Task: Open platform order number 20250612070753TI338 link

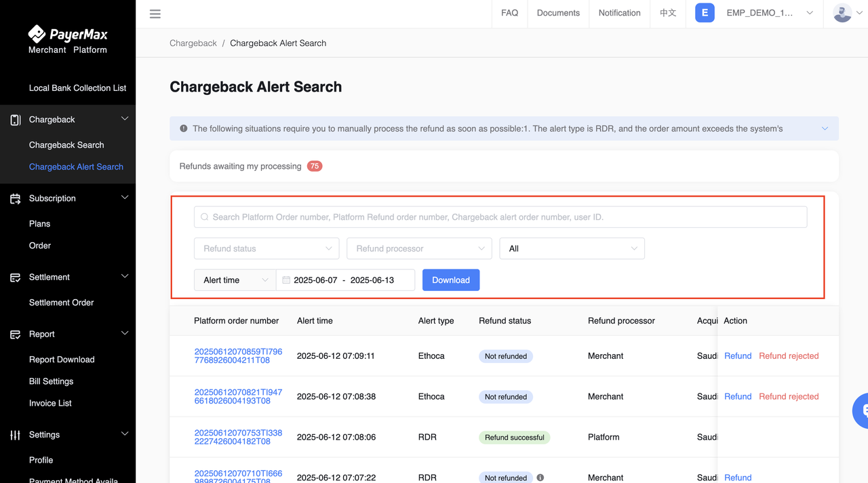Action: coord(238,437)
